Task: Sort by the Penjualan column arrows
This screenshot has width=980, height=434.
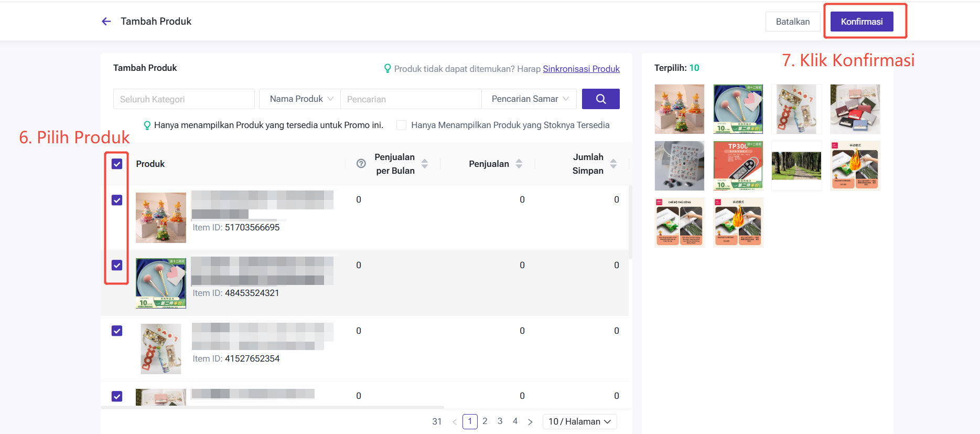Action: [519, 164]
